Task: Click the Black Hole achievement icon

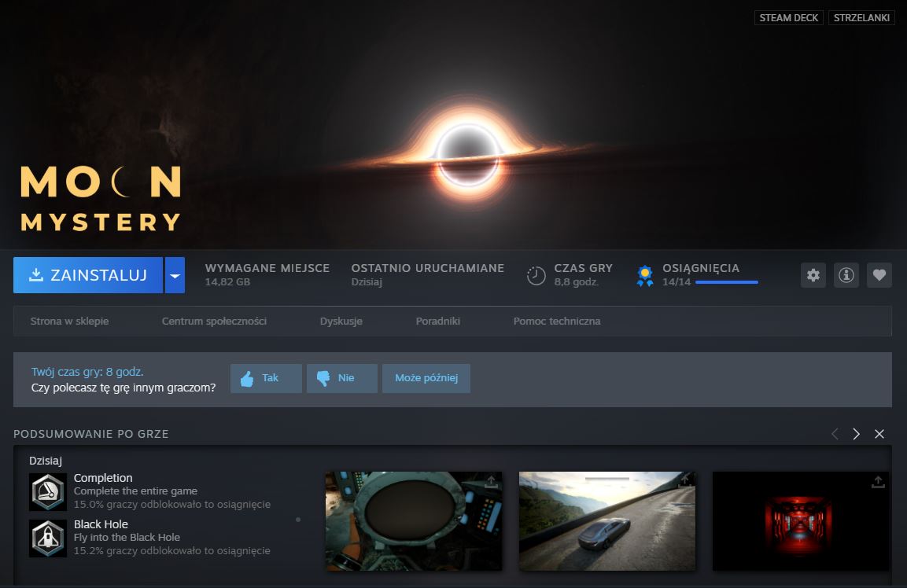Action: coord(48,538)
